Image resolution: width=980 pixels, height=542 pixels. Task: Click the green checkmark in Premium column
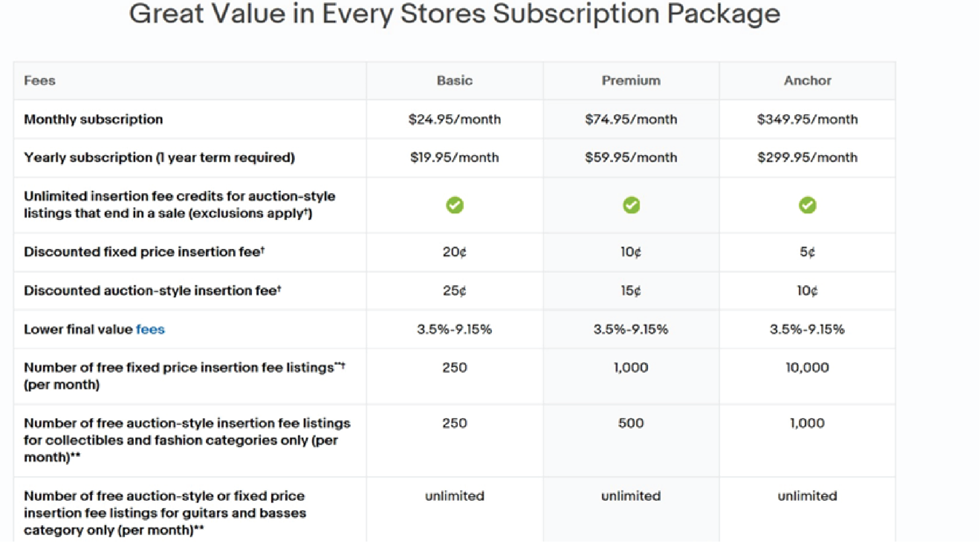pos(631,205)
